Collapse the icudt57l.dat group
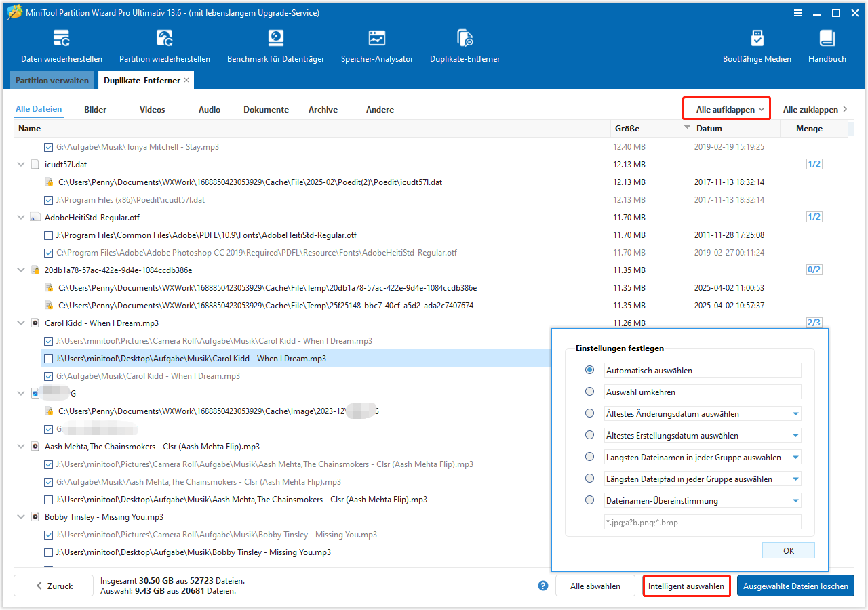 coord(21,165)
